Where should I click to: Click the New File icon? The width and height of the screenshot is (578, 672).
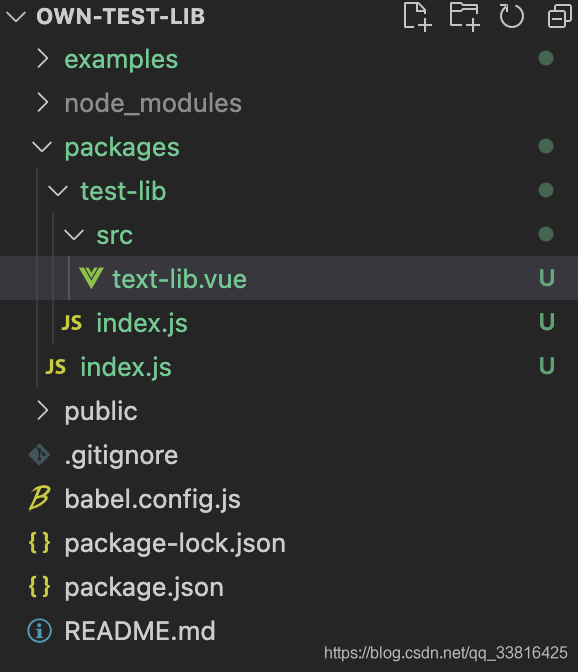[417, 16]
